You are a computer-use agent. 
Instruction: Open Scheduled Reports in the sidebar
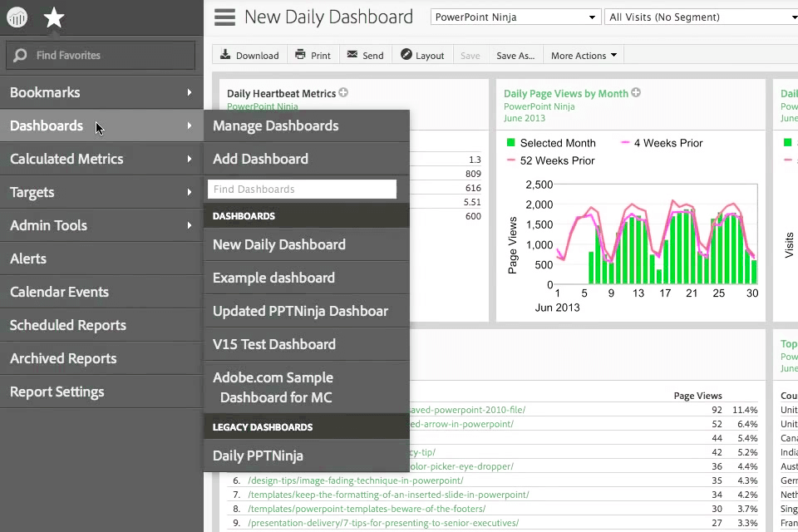point(67,325)
